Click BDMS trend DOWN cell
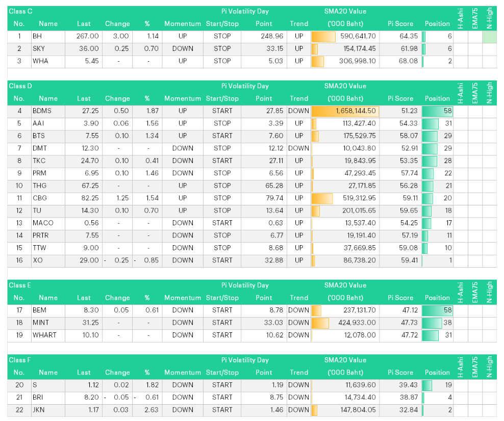Viewport: 504px width, 421px height. [298, 111]
